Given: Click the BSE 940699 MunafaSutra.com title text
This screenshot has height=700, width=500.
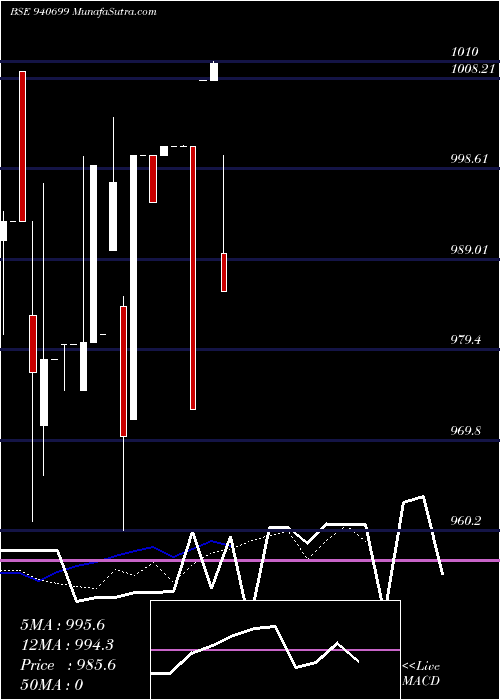Looking at the screenshot, I should (83, 12).
